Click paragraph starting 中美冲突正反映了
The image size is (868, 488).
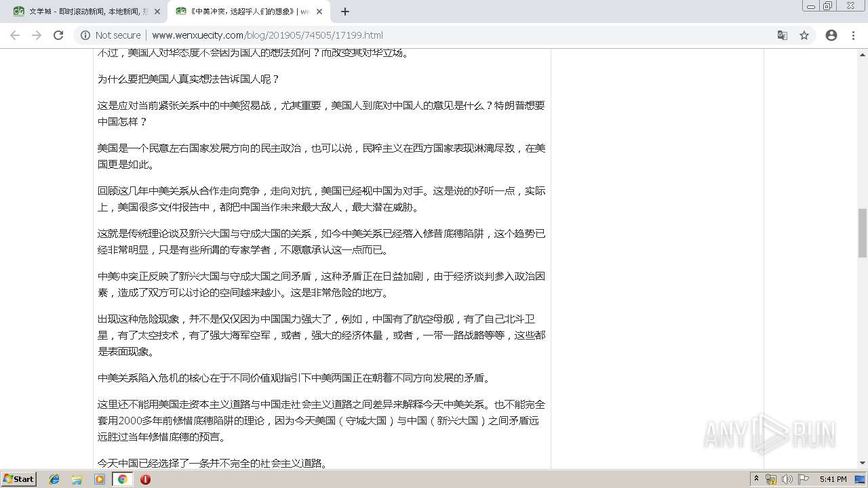(321, 285)
